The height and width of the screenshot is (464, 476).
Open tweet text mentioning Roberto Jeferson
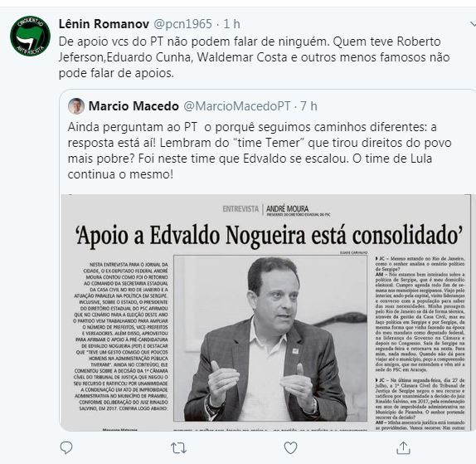[x=254, y=57]
